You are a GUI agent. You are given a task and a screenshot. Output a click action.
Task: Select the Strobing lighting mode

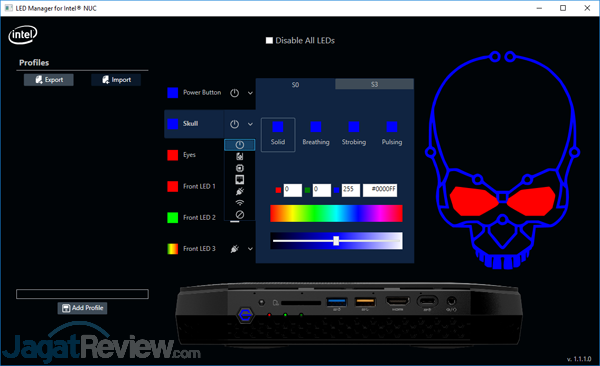354,135
